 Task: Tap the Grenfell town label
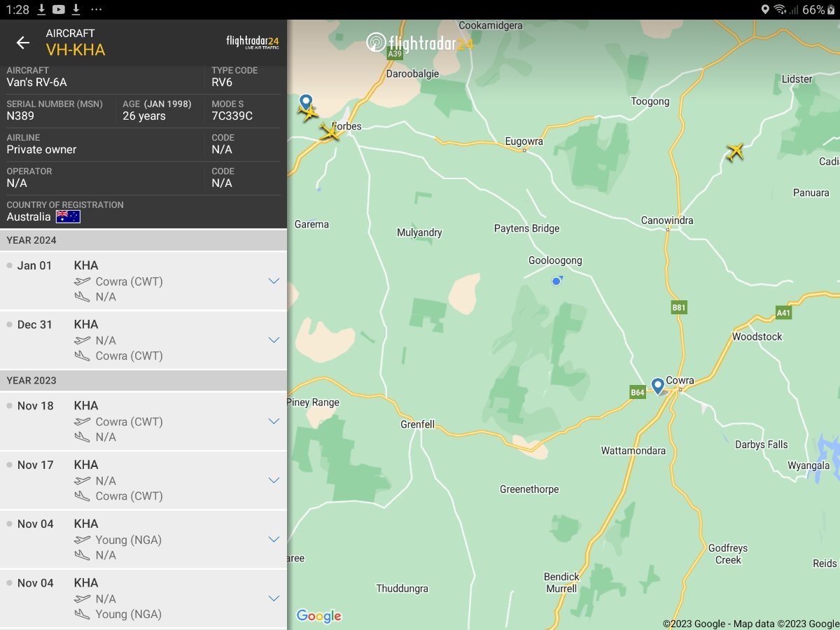tap(418, 424)
